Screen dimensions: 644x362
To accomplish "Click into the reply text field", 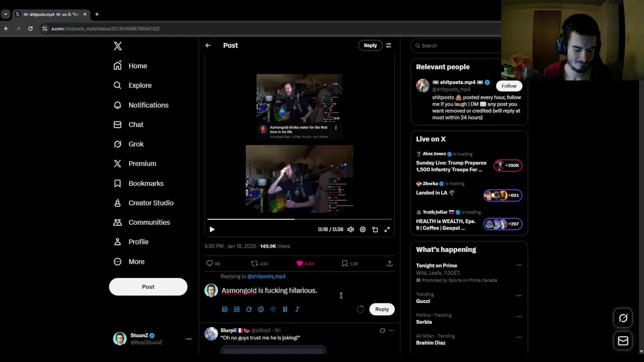I will click(x=307, y=291).
